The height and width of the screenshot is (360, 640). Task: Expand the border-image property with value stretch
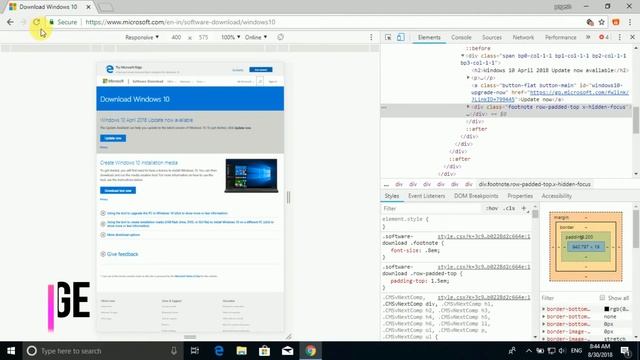tap(544, 338)
